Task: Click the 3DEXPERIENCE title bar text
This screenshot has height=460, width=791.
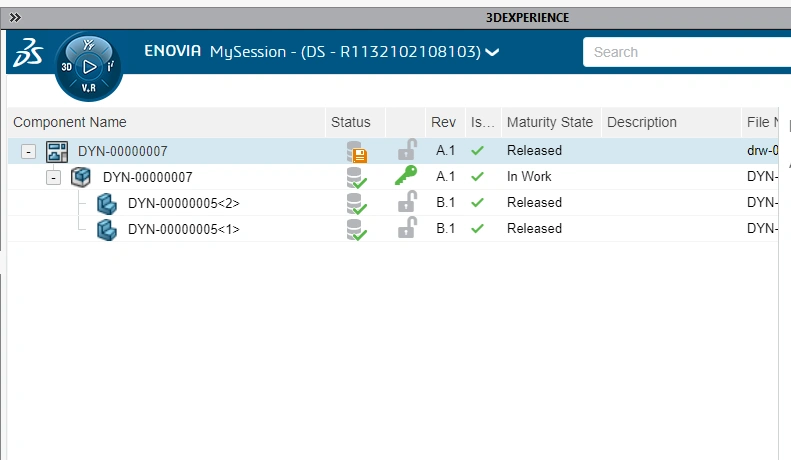Action: click(527, 18)
